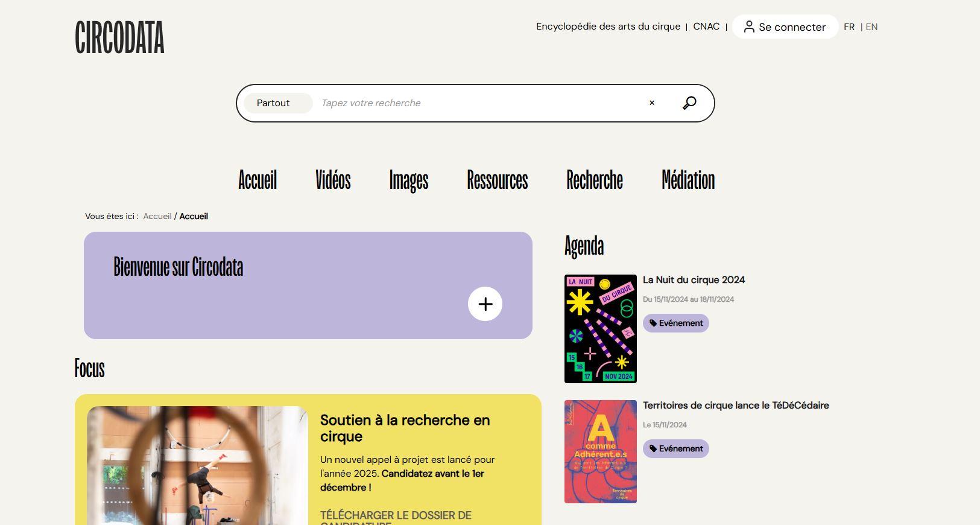
Task: Open the Images menu item
Action: [409, 180]
